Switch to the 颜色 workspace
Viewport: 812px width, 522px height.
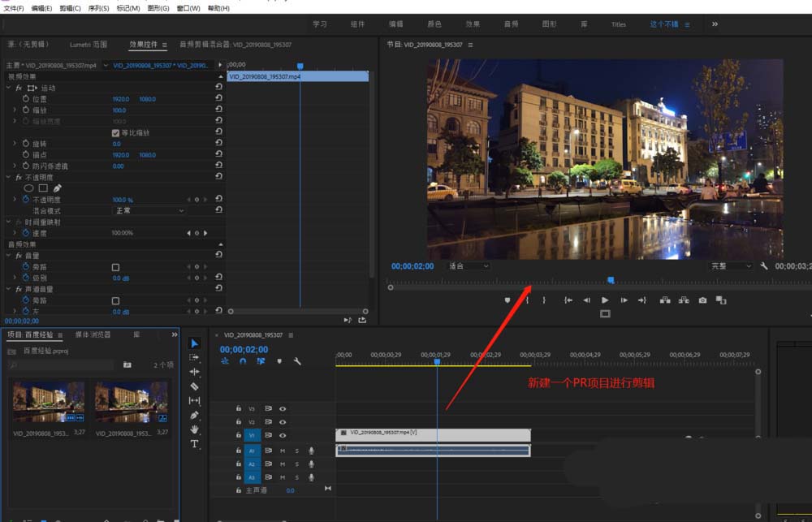(434, 24)
